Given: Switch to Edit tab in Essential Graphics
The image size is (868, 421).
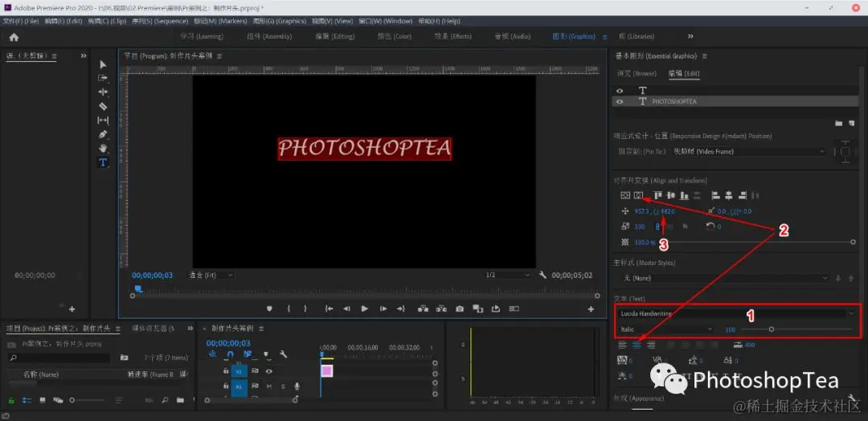Looking at the screenshot, I should click(x=684, y=74).
